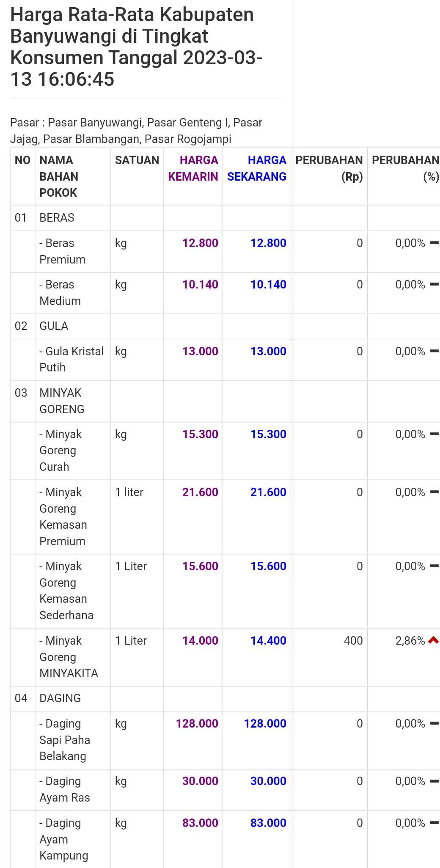Click the HARGA SEKARANG column header
440x868 pixels.
pos(257,168)
